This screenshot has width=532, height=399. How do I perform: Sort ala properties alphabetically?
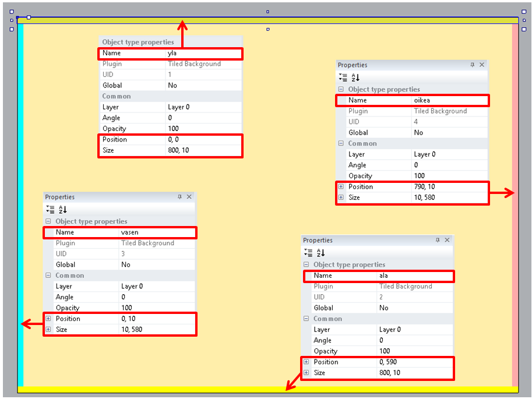coord(321,253)
